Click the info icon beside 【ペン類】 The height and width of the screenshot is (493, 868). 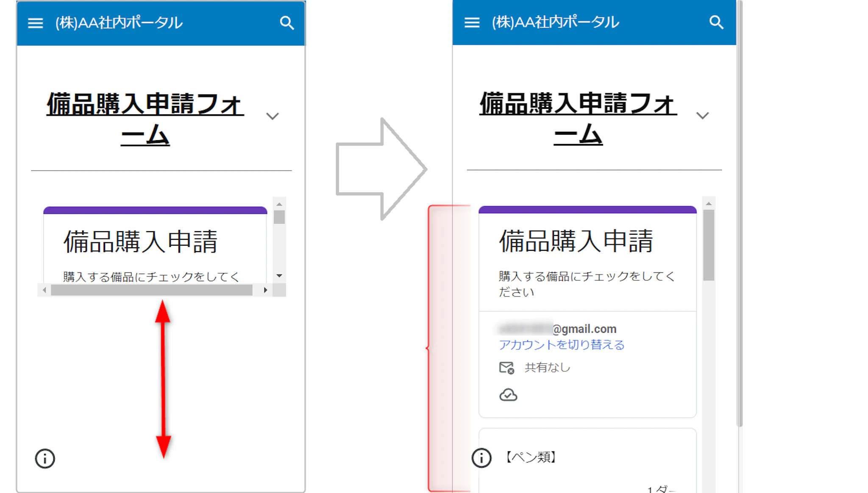481,458
